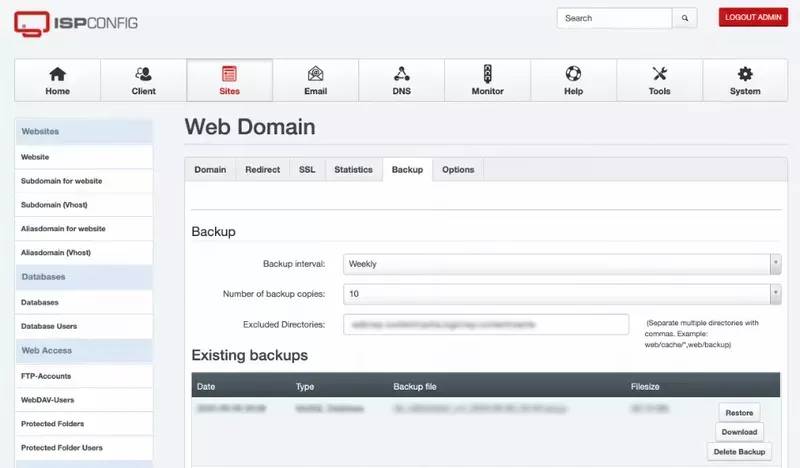
Task: Focus the Search field
Action: click(x=614, y=18)
